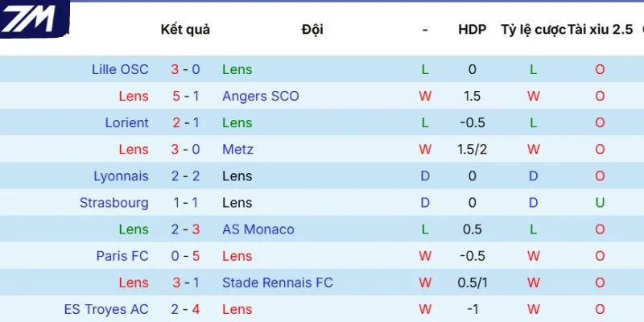644x322 pixels.
Task: Open the Lorient team page
Action: pyautogui.click(x=126, y=123)
